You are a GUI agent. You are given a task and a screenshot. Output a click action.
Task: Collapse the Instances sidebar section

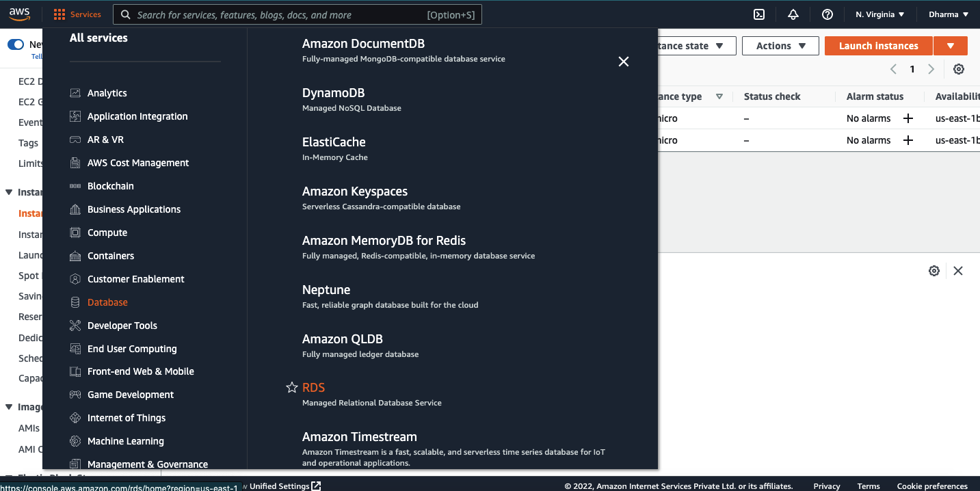[9, 192]
